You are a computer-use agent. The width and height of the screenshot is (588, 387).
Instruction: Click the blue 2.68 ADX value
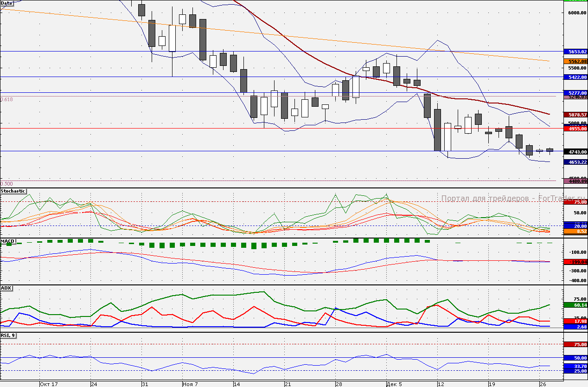[575, 327]
